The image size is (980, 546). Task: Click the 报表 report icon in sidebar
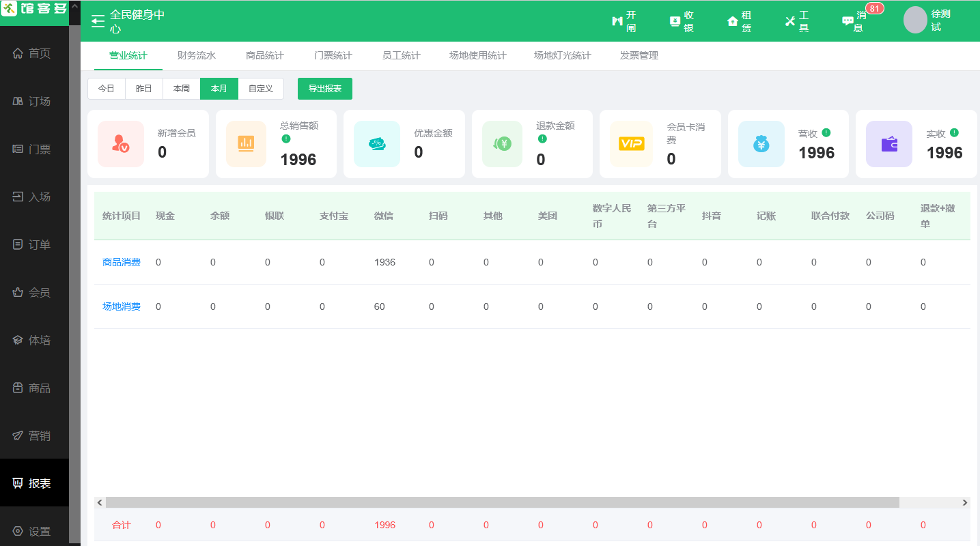(18, 483)
